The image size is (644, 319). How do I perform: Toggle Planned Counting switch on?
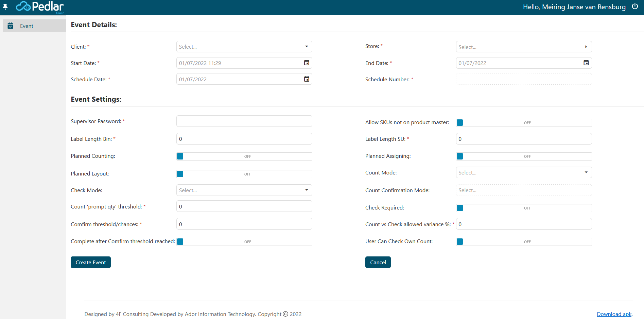pyautogui.click(x=244, y=156)
